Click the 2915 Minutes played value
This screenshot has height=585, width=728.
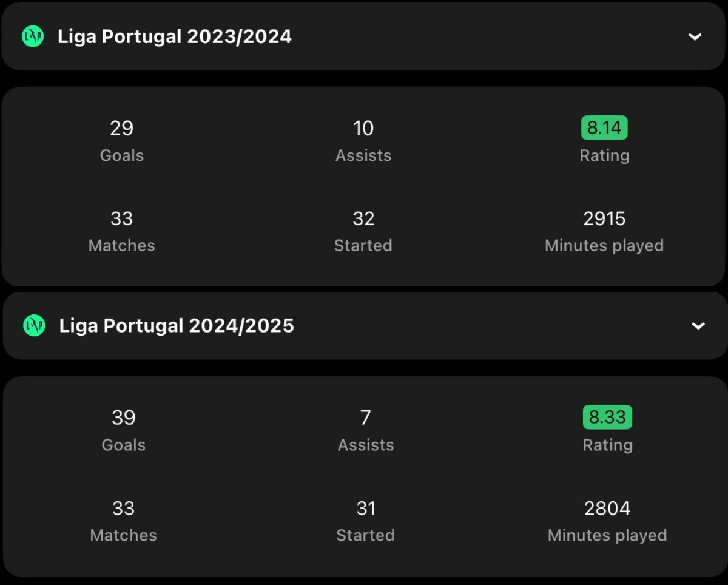point(604,218)
